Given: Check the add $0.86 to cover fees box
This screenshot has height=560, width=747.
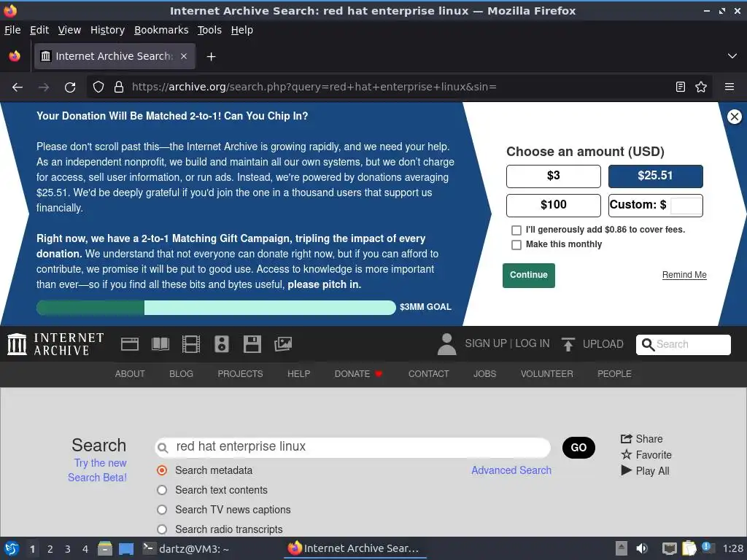Looking at the screenshot, I should 516,230.
